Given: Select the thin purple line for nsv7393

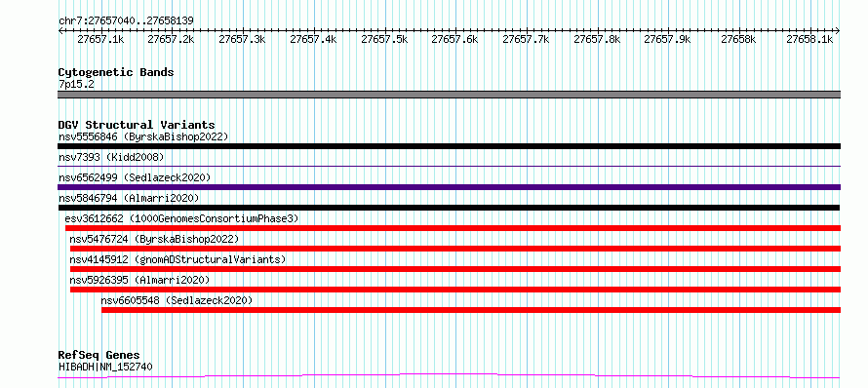Looking at the screenshot, I should pos(449,166).
